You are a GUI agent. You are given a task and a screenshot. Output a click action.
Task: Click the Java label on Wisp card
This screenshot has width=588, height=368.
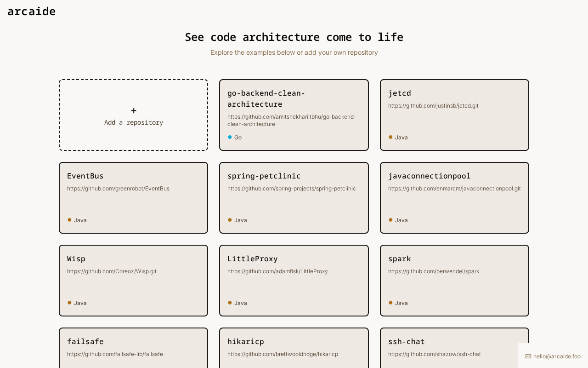(80, 303)
